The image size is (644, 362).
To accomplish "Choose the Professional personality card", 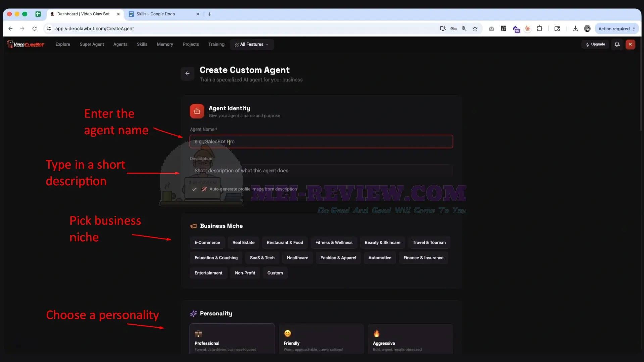I will pyautogui.click(x=232, y=339).
